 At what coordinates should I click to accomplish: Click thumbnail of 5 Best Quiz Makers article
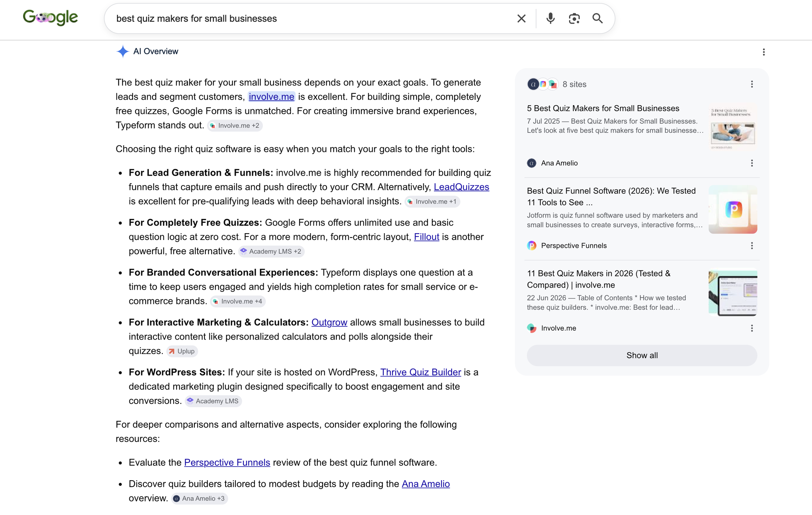[x=732, y=127]
